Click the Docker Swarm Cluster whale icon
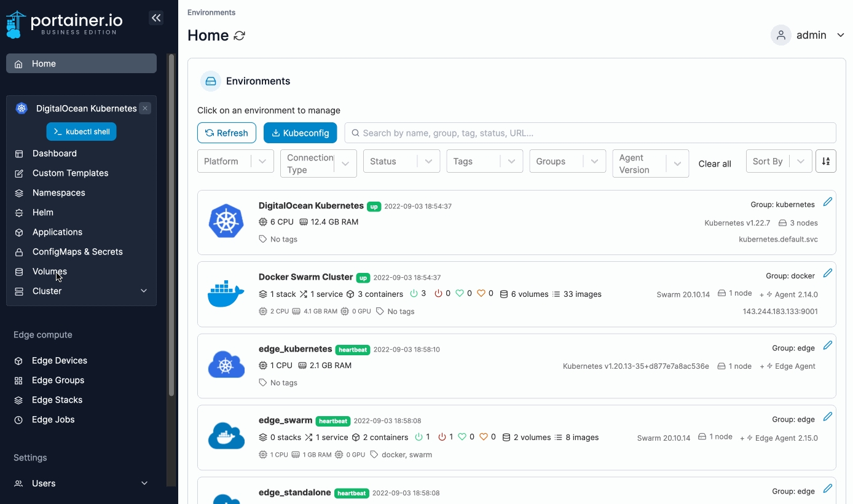Screen dimensions: 853x504 [226, 294]
